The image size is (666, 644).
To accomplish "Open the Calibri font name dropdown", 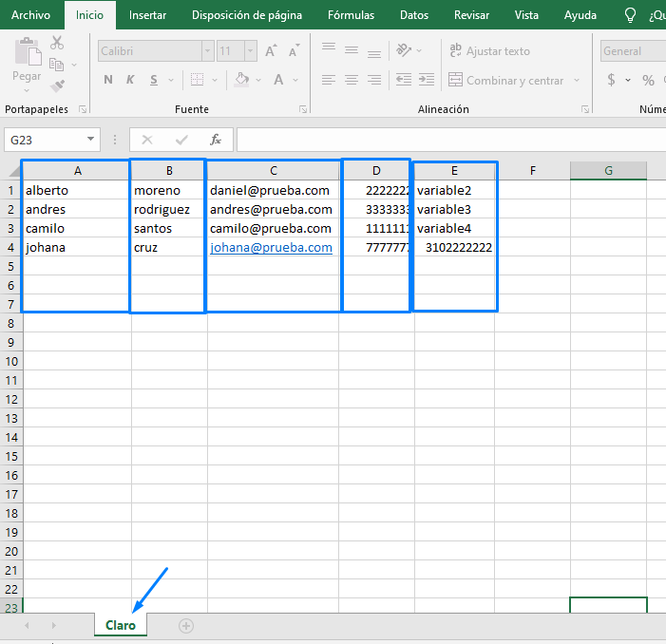I will tap(207, 51).
